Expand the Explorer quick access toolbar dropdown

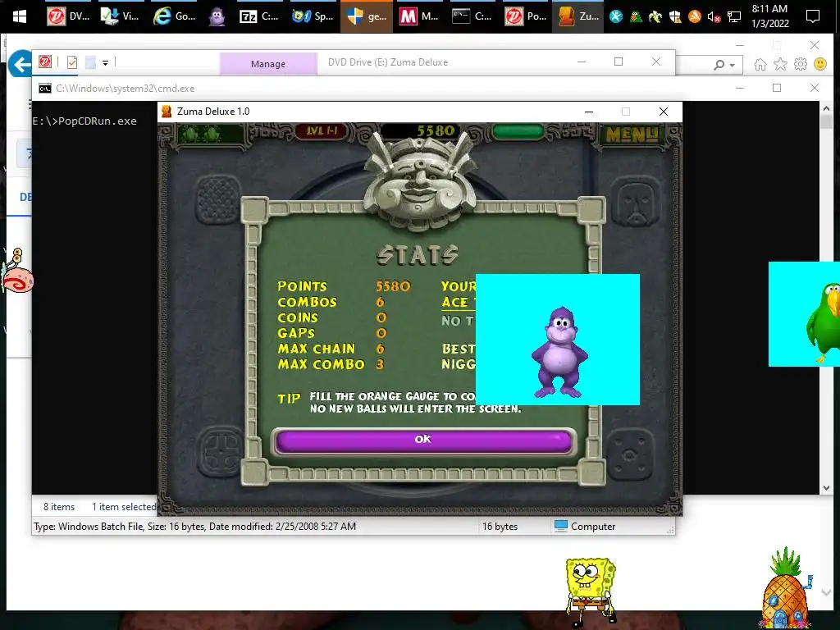[106, 63]
